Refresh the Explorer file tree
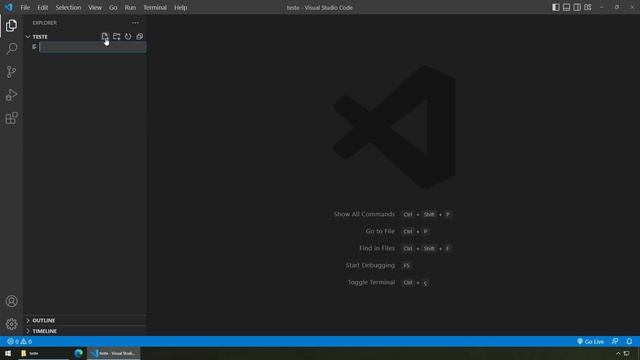The image size is (640, 360). (128, 36)
